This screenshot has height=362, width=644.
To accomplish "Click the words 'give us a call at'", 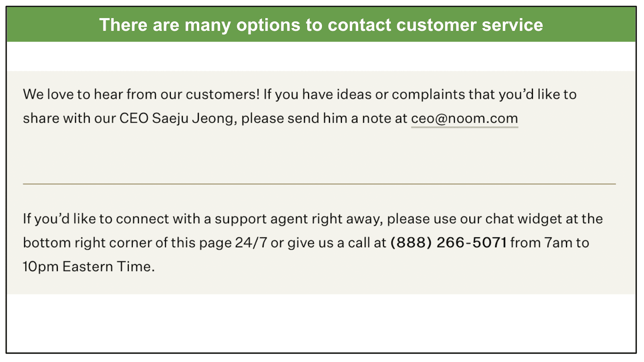I will 337,243.
